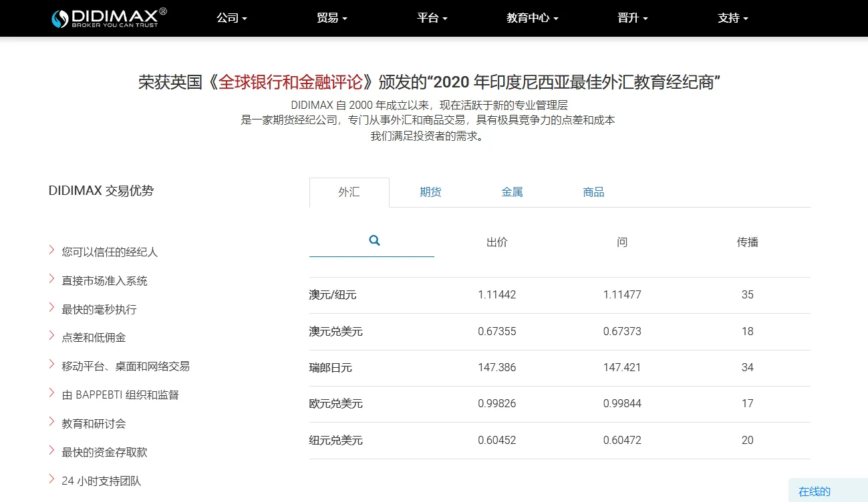Click the 直接市场准入系统 item

(x=104, y=280)
